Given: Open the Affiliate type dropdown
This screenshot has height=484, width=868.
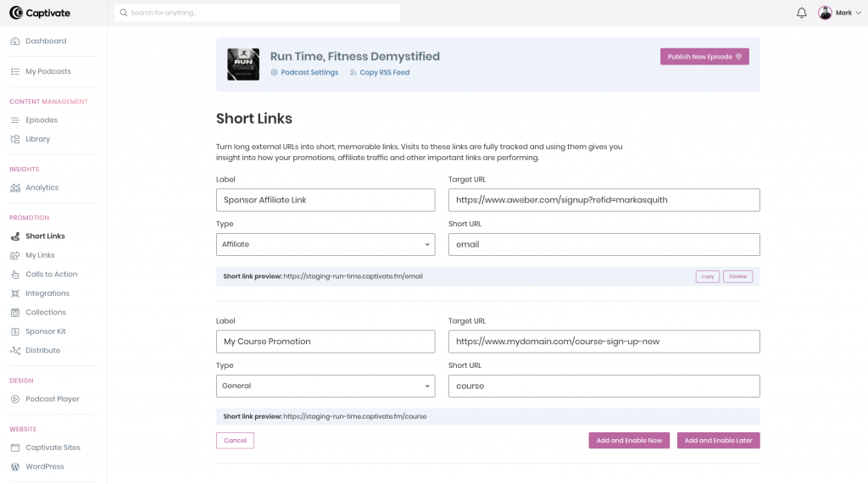Looking at the screenshot, I should point(326,244).
